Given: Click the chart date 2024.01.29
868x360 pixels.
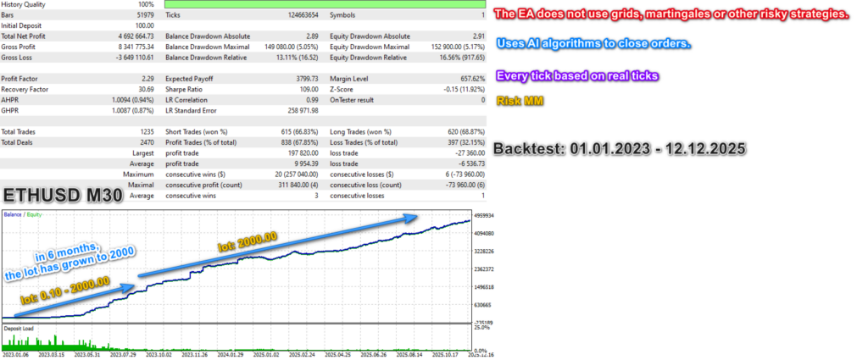Looking at the screenshot, I should pyautogui.click(x=232, y=356).
